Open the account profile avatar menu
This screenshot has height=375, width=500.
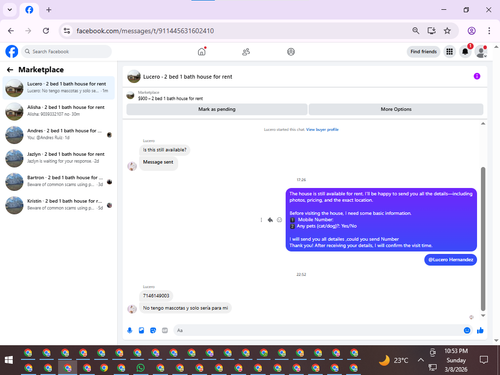(481, 52)
